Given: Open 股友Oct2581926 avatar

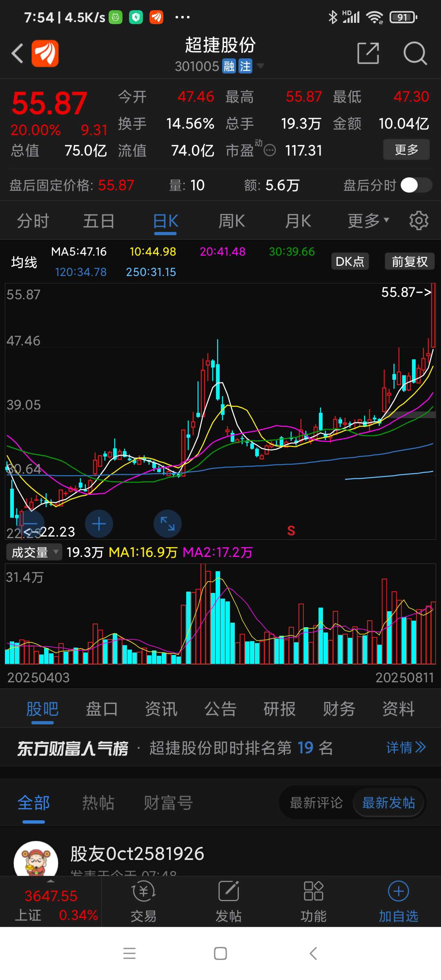Looking at the screenshot, I should coord(36,858).
